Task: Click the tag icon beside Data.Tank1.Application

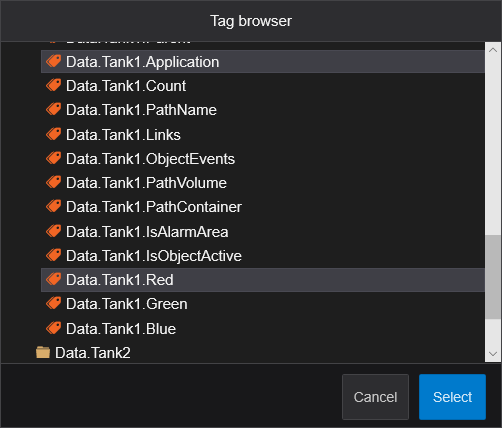Action: click(54, 61)
